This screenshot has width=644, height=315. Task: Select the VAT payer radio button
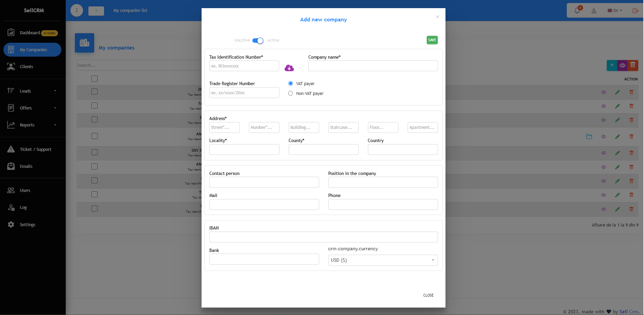pyautogui.click(x=290, y=83)
